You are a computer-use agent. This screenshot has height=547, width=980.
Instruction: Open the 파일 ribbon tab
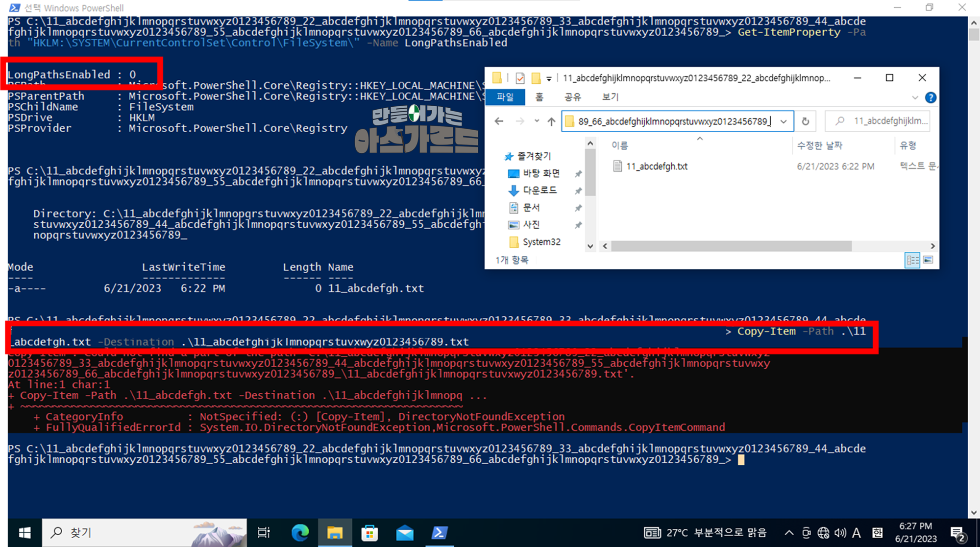tap(505, 97)
